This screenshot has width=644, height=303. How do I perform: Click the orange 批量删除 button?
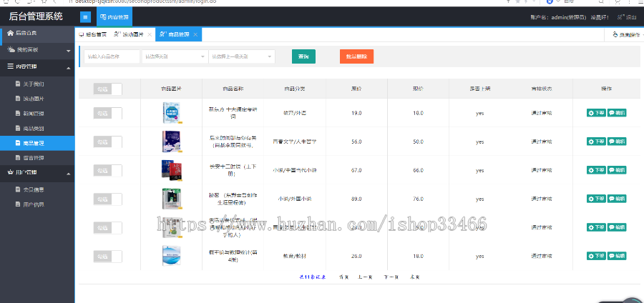[x=356, y=56]
